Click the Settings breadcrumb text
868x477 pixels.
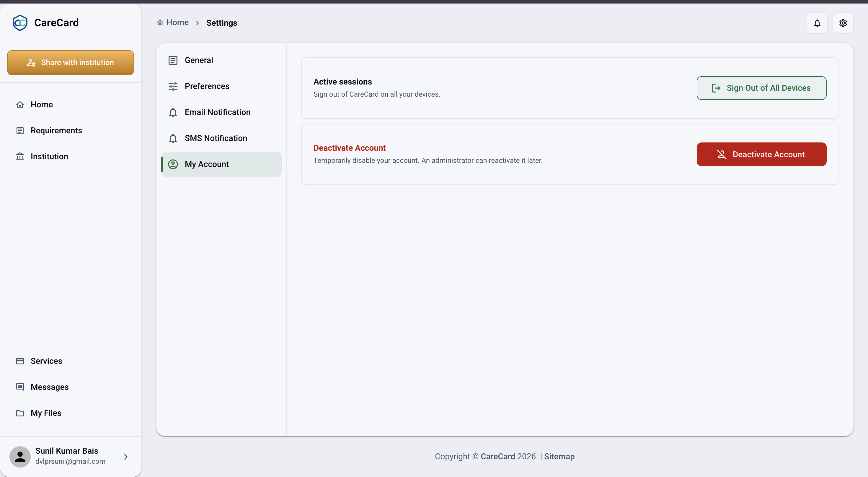coord(222,22)
